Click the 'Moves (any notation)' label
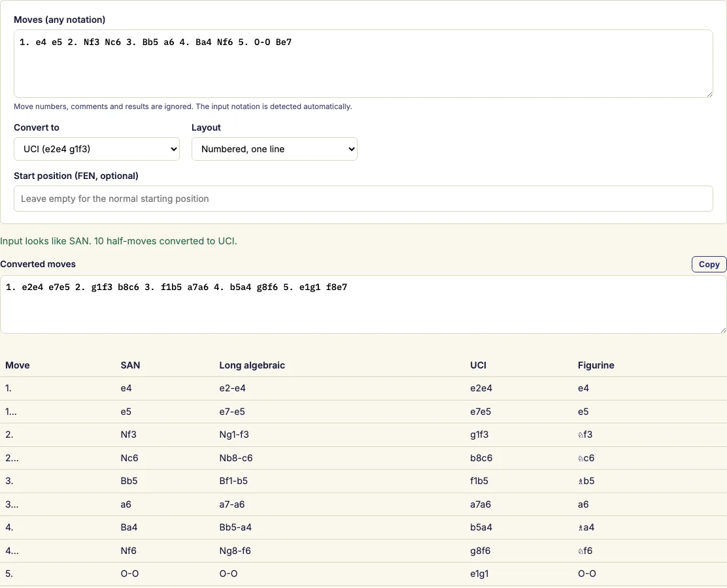The width and height of the screenshot is (727, 588). (59, 20)
